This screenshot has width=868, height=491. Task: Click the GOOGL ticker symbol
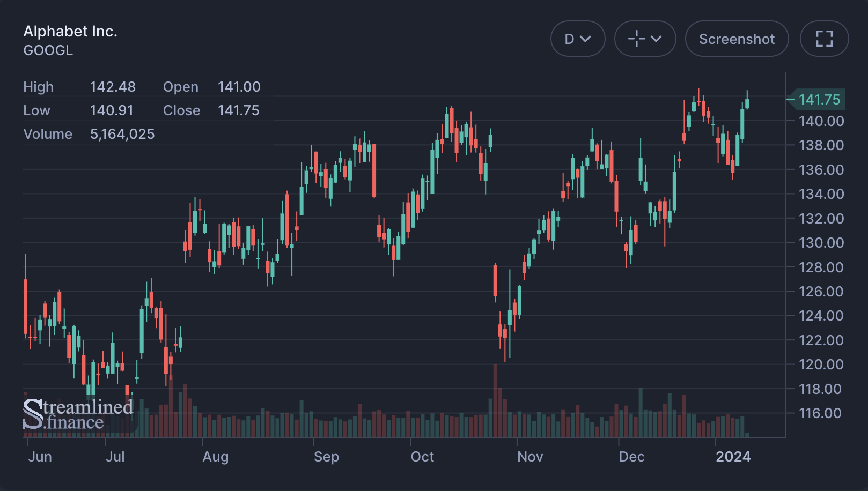[48, 50]
